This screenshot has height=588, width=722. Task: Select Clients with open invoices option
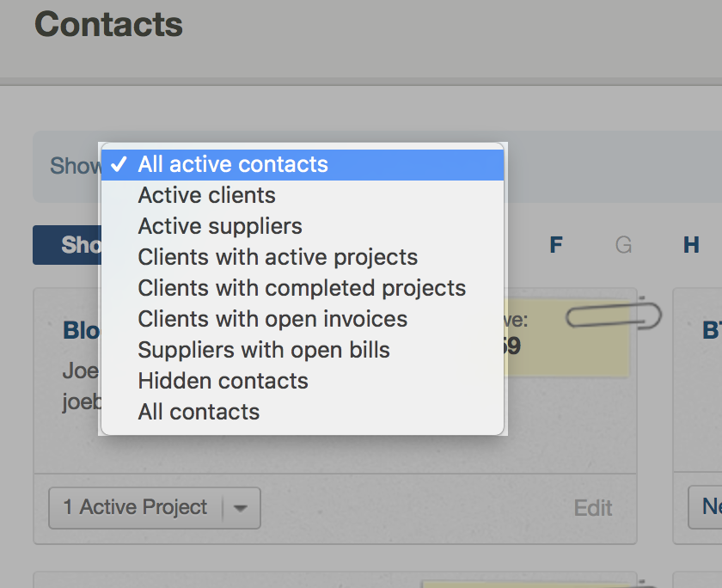[x=272, y=319]
